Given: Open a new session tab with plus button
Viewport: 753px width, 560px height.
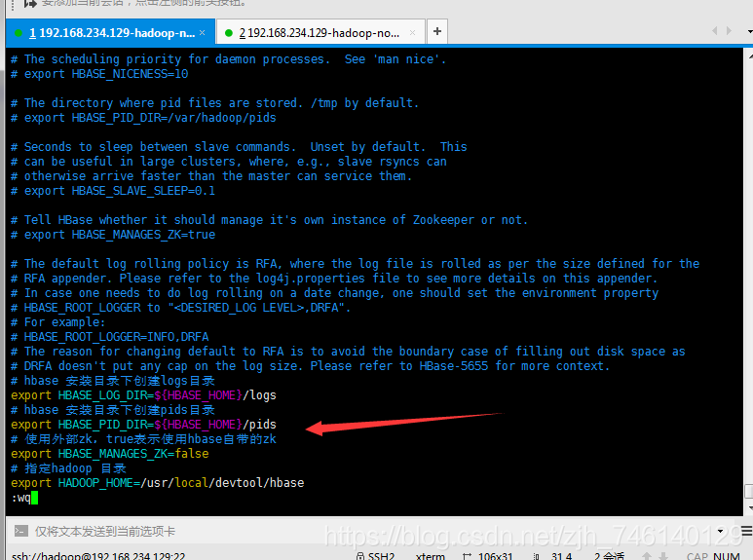Looking at the screenshot, I should [437, 32].
